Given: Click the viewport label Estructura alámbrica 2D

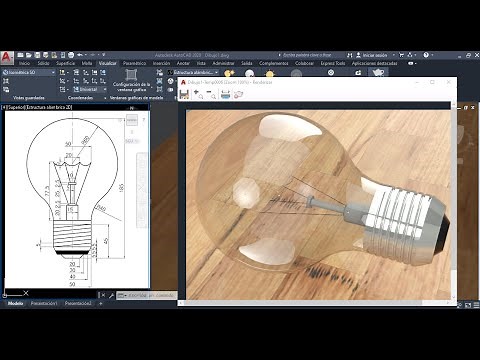Looking at the screenshot, I should (49, 107).
